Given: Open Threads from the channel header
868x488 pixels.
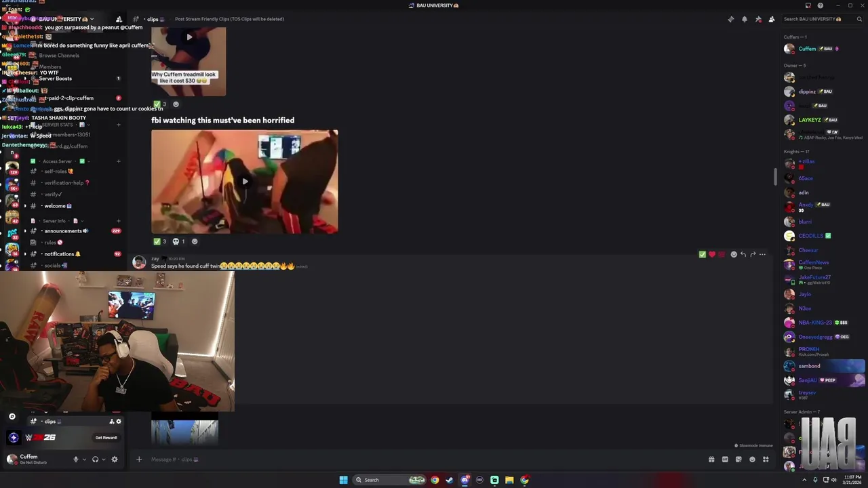Looking at the screenshot, I should 731,19.
